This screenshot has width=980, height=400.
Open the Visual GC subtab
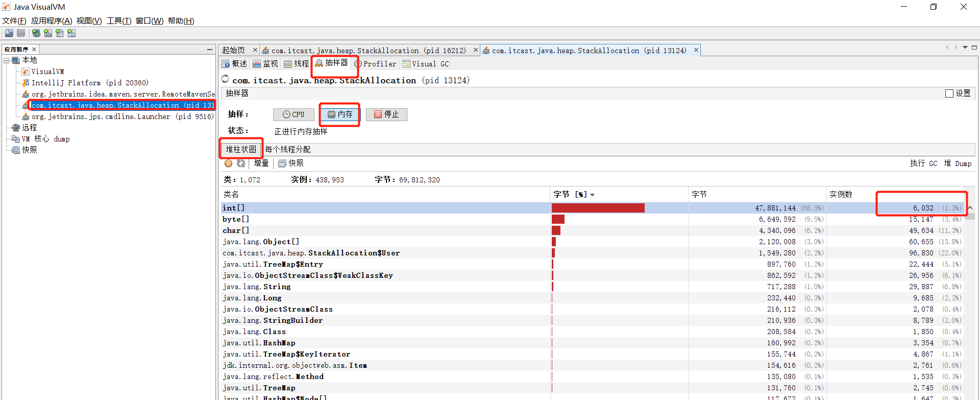click(426, 64)
